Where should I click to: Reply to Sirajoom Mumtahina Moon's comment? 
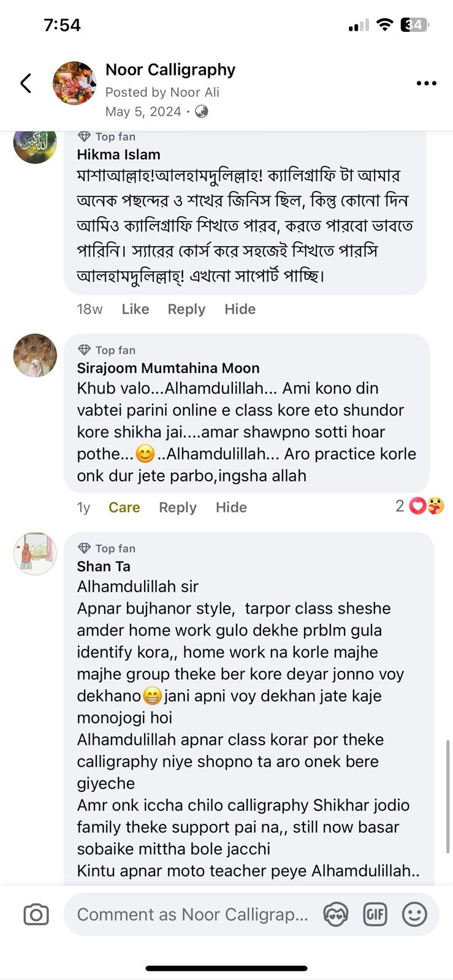pos(178,508)
